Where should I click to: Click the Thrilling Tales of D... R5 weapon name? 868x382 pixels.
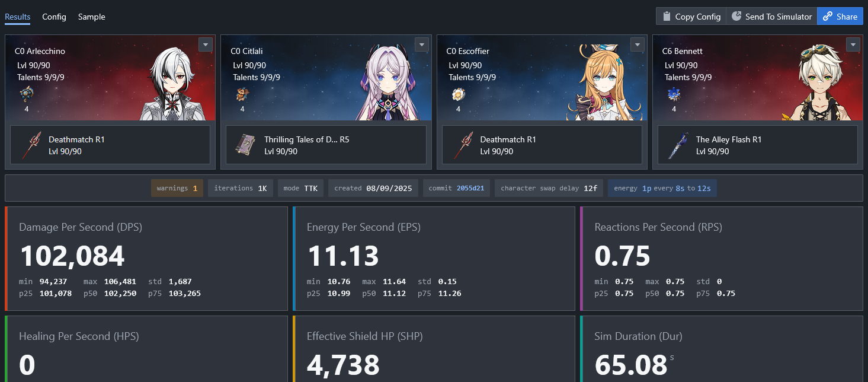pyautogui.click(x=306, y=139)
